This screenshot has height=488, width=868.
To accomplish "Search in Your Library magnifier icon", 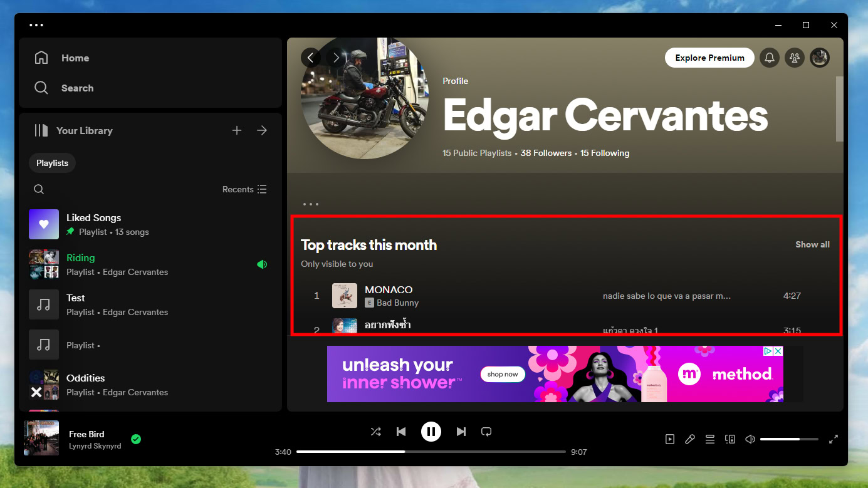I will (39, 189).
